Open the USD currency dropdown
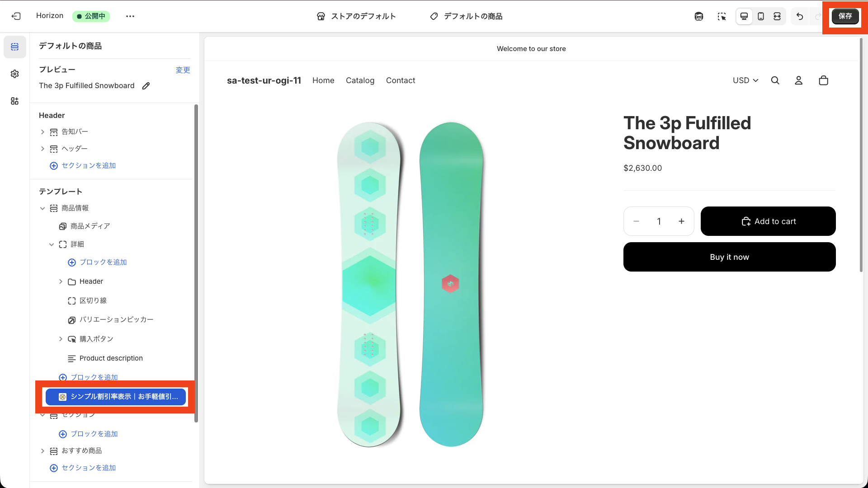This screenshot has width=868, height=488. 745,80
